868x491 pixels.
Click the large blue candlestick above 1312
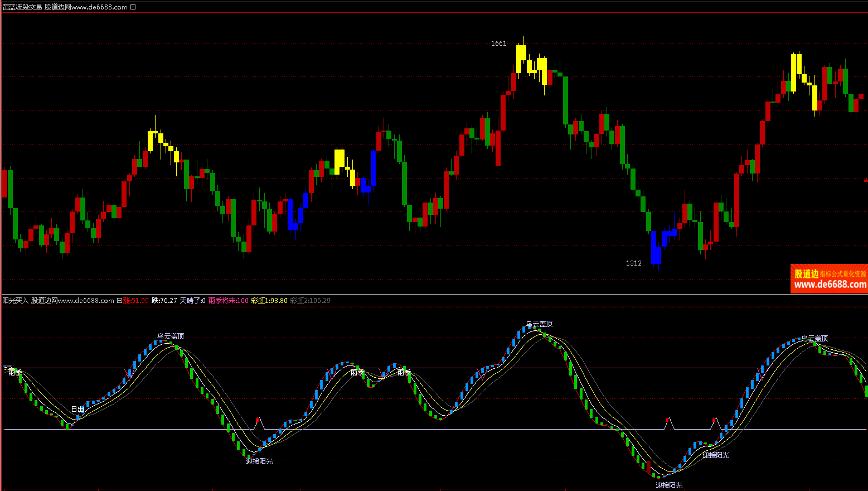click(656, 247)
